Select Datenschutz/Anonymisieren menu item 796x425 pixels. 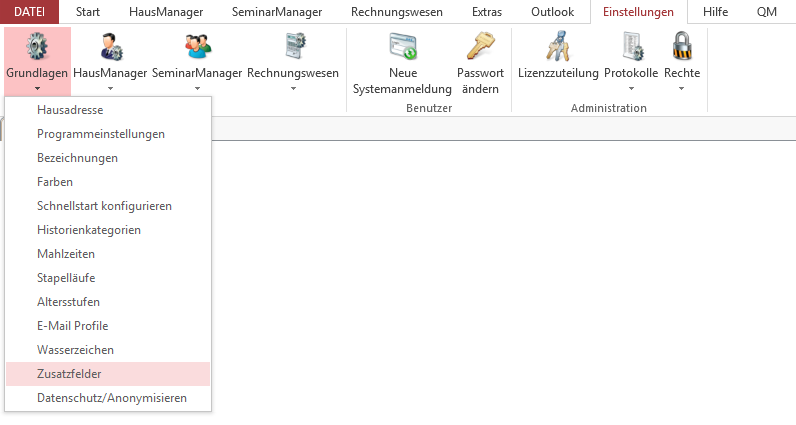(111, 398)
